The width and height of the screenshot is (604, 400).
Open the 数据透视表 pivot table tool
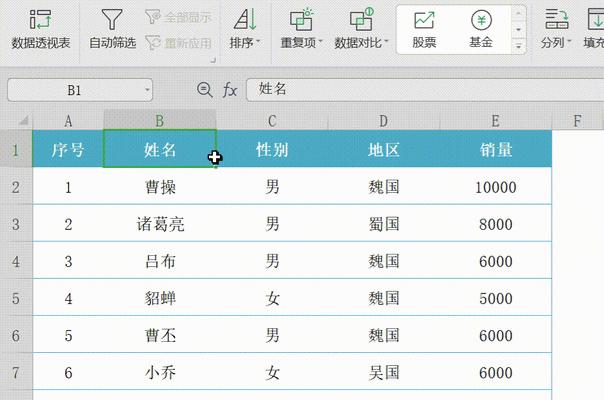click(41, 30)
